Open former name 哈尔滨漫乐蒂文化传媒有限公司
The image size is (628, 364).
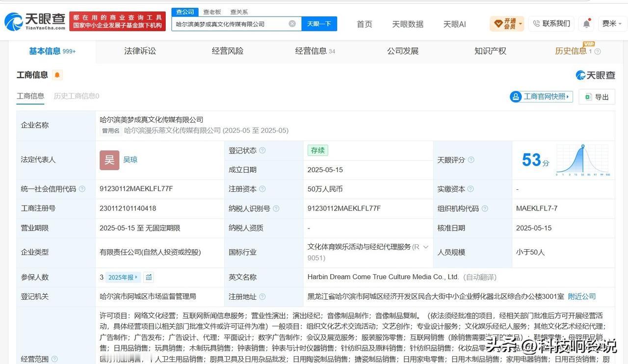(172, 130)
